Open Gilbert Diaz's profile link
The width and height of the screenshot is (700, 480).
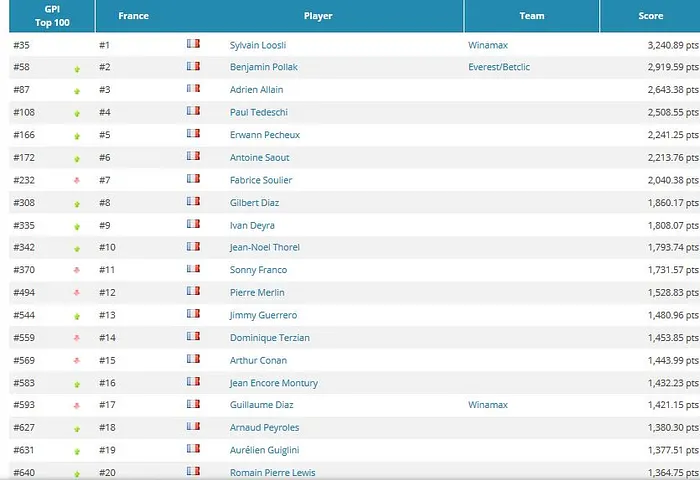click(254, 203)
